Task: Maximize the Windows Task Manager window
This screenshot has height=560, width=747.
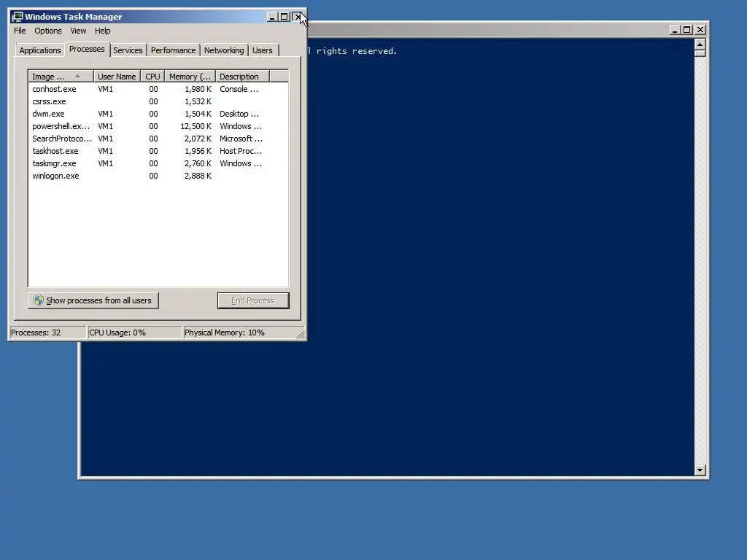Action: pyautogui.click(x=284, y=17)
